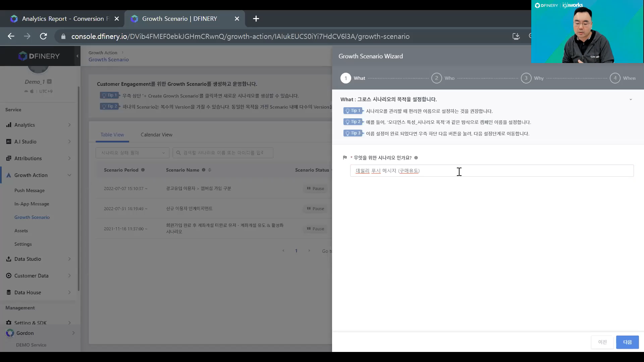Viewport: 644px width, 362px height.
Task: Switch to Calendar View tab
Action: [x=156, y=134]
